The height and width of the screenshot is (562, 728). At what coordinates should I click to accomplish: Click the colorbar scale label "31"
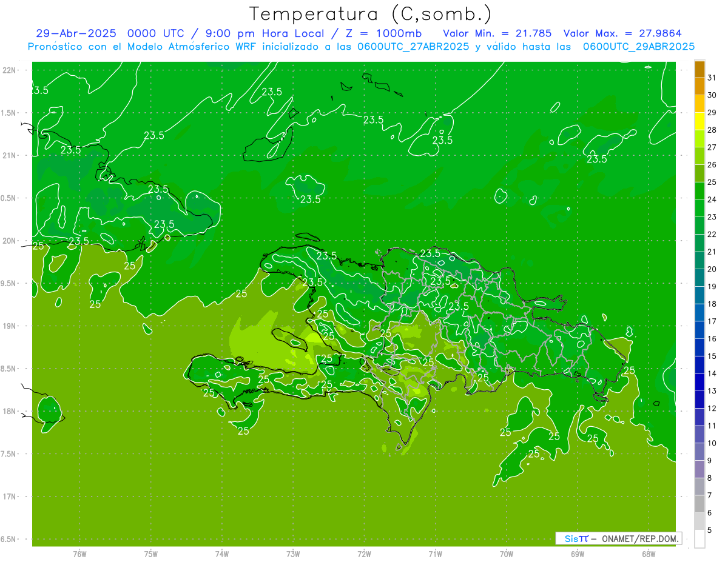click(712, 78)
